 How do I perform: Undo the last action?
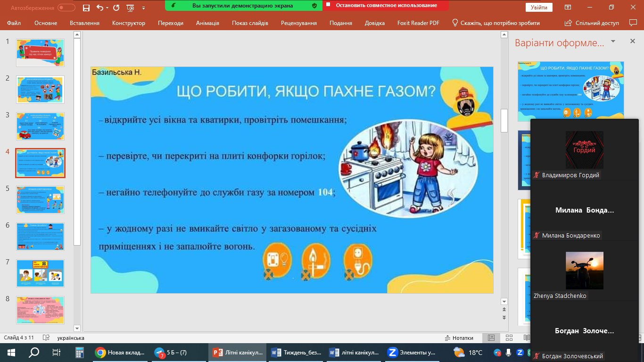pyautogui.click(x=99, y=8)
